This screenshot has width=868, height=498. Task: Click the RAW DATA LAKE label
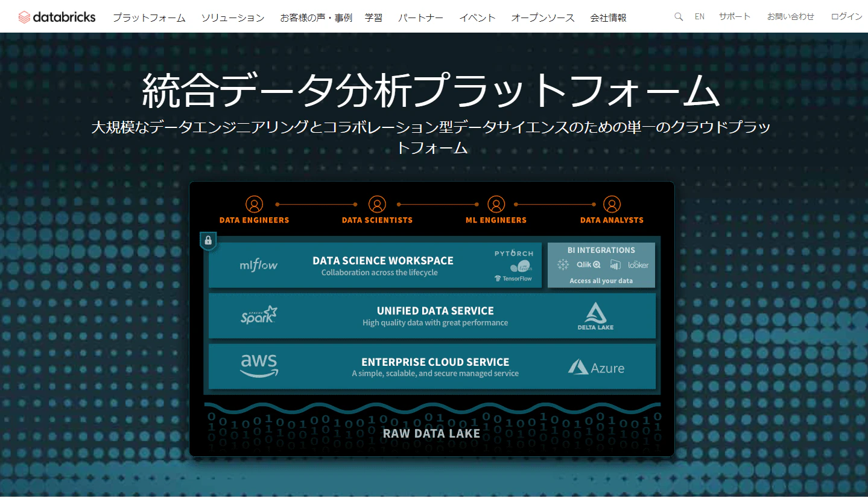(431, 433)
